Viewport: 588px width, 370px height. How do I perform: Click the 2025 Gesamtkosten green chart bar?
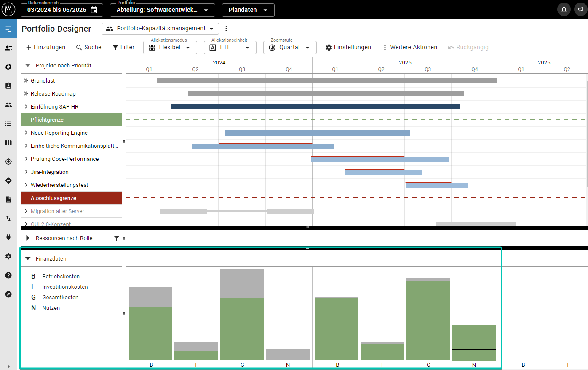pos(428,321)
